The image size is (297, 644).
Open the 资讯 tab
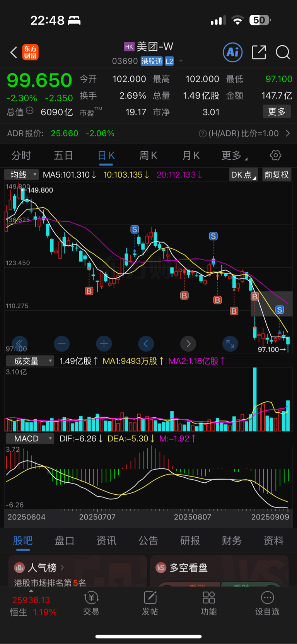point(106,540)
